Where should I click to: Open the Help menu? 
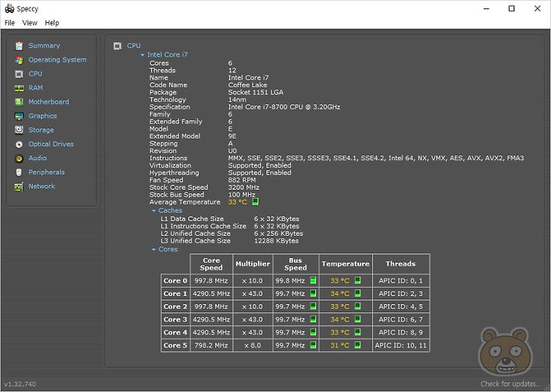[x=52, y=23]
